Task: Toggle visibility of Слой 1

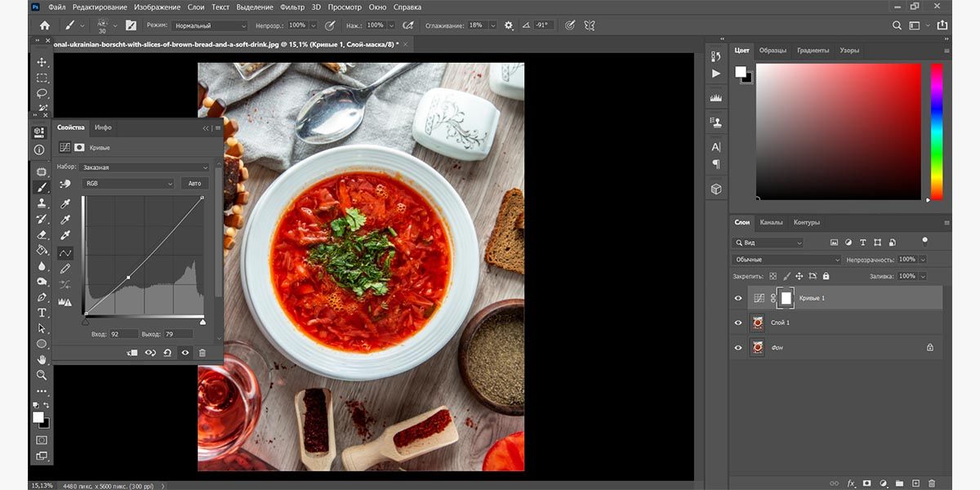Action: [x=737, y=323]
